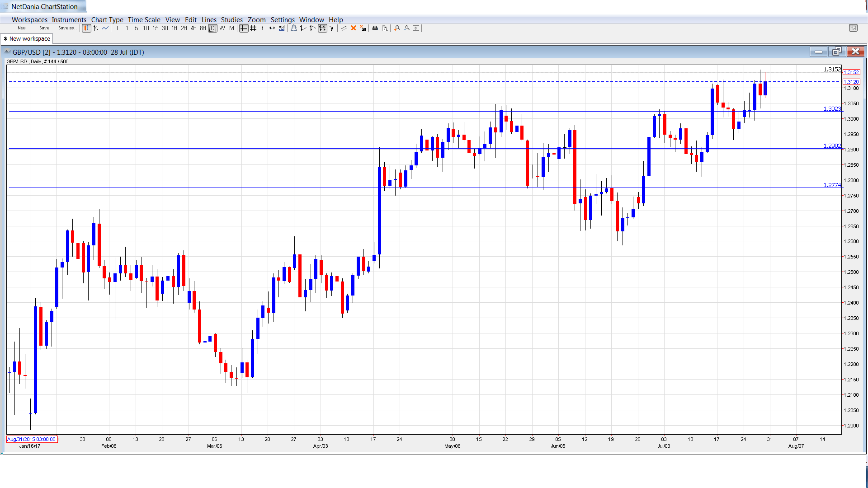
Task: Open the Window menu
Action: pyautogui.click(x=311, y=20)
